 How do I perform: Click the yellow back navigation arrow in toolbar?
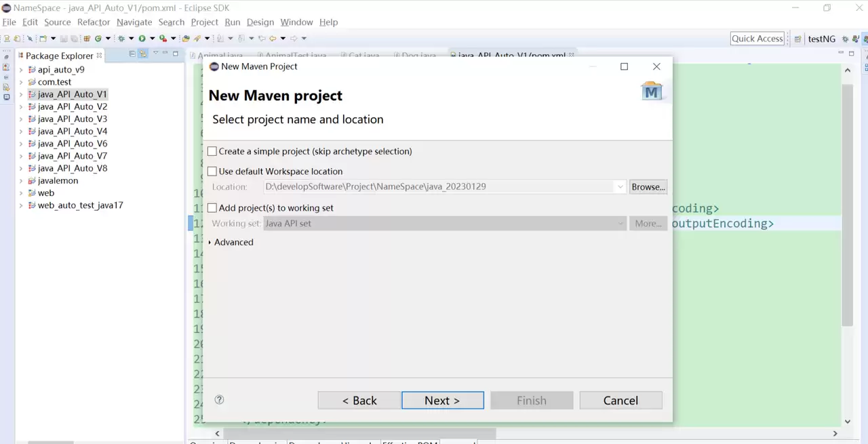tap(273, 39)
